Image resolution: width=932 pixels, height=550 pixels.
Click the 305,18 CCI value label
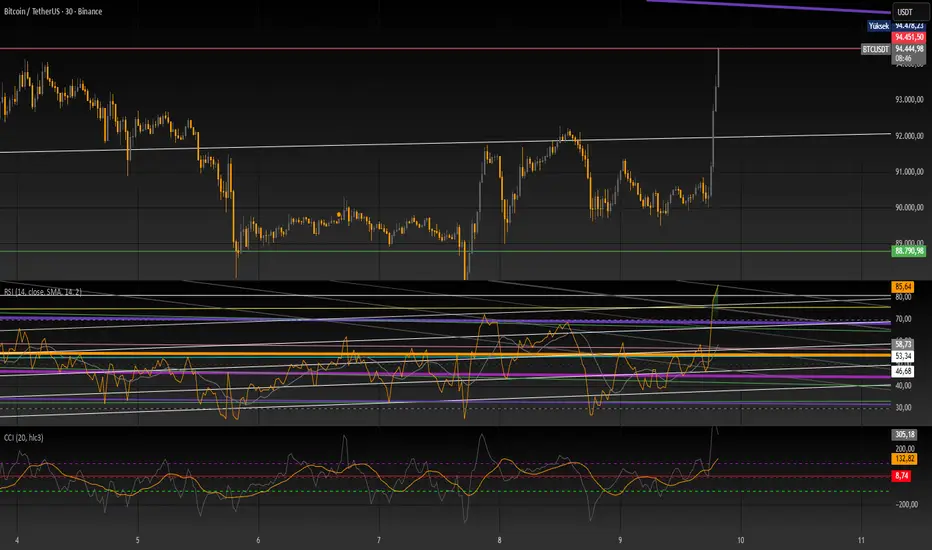pyautogui.click(x=904, y=435)
